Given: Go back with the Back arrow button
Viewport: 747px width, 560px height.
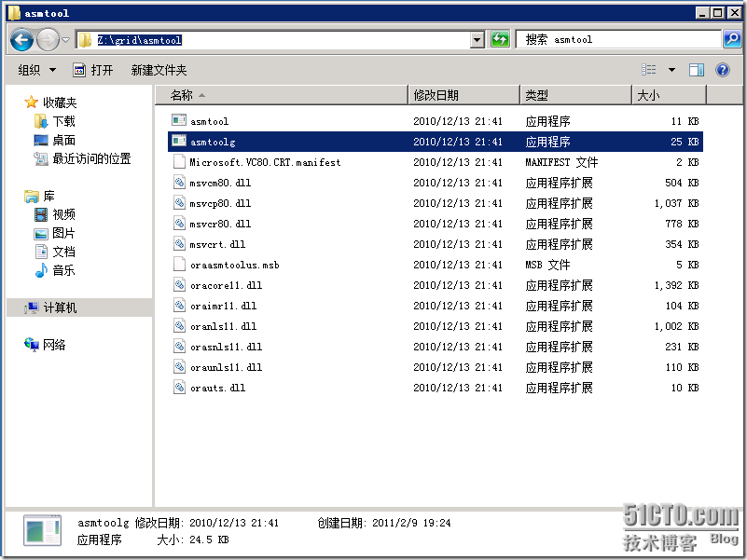Looking at the screenshot, I should (x=21, y=40).
